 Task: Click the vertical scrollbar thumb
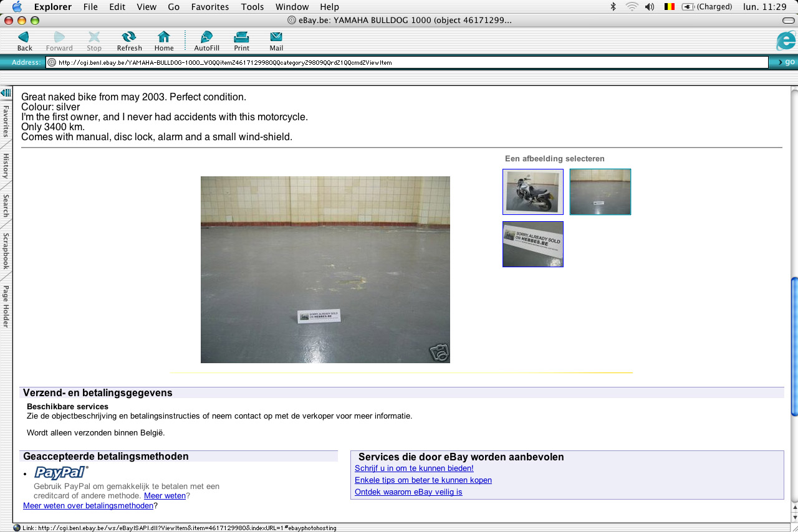click(794, 346)
